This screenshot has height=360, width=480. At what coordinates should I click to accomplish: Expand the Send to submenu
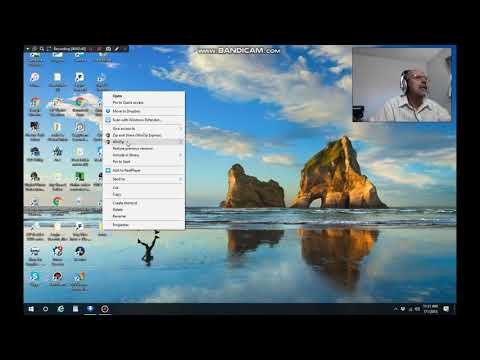point(144,179)
